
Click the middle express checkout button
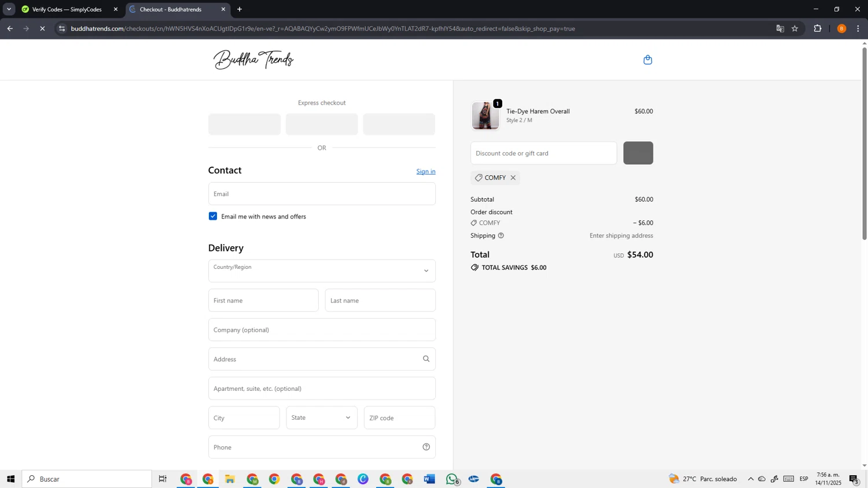click(x=322, y=124)
